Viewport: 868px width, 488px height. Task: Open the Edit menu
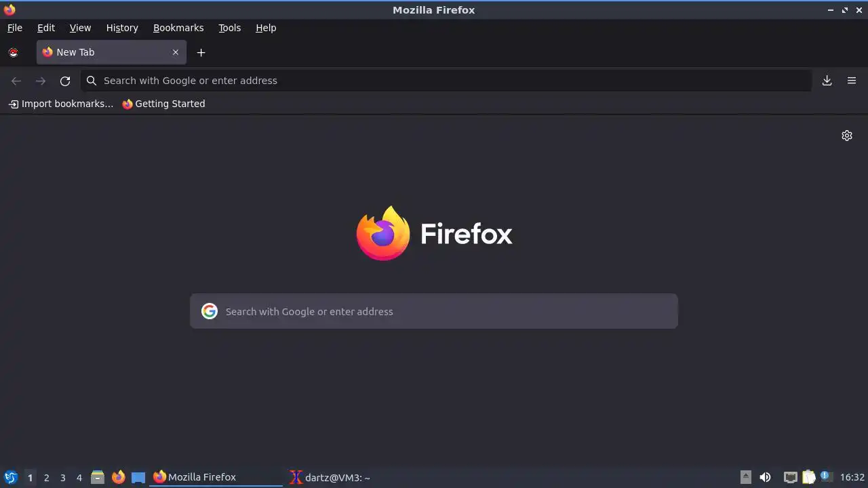point(46,28)
